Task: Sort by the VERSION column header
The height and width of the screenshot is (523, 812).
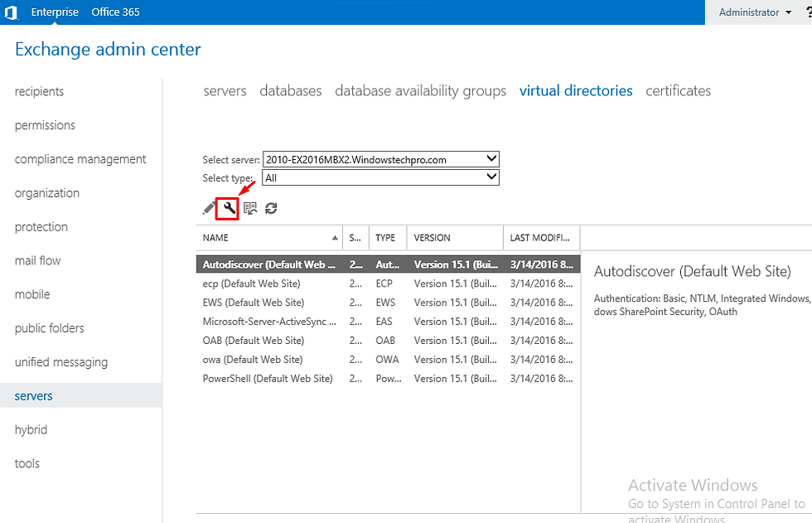Action: (455, 238)
